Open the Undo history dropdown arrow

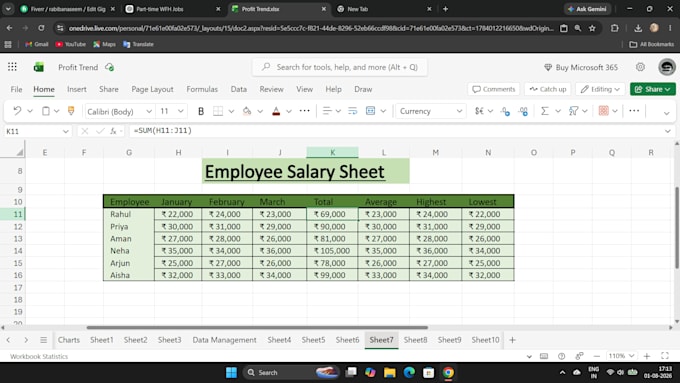point(30,111)
